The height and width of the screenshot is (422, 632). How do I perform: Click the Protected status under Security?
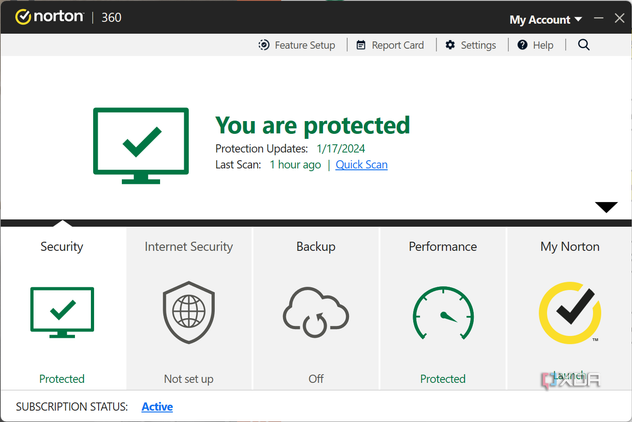click(x=62, y=379)
